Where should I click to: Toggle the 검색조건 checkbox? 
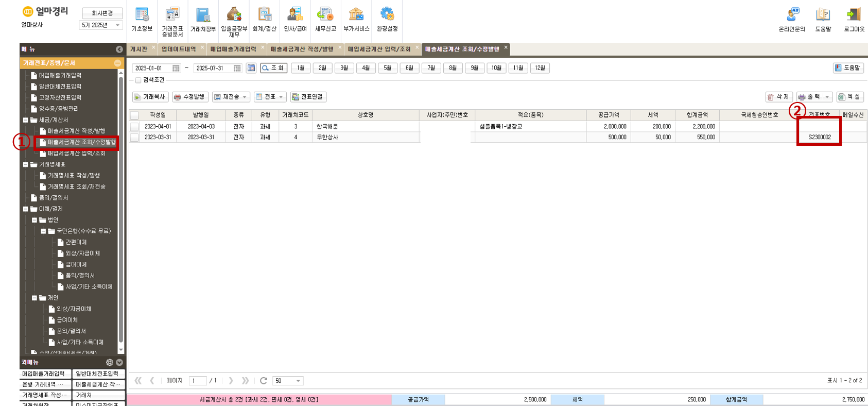(x=138, y=80)
